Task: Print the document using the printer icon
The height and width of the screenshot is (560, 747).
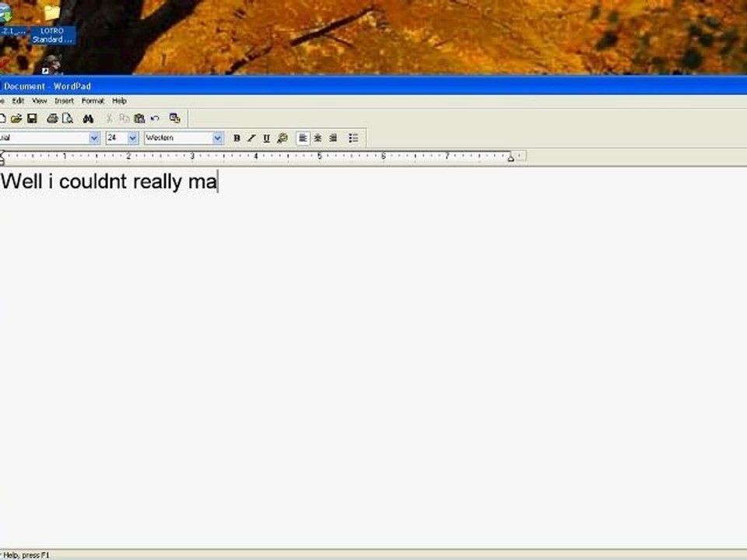Action: click(52, 118)
